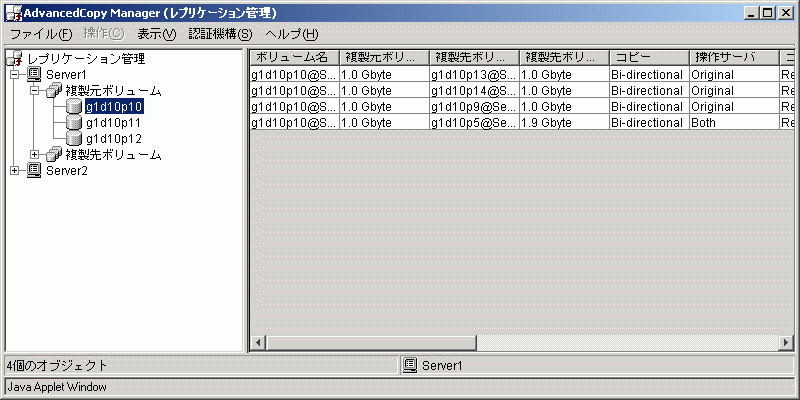800x400 pixels.
Task: Click the horizontal scrollbar right arrow
Action: (786, 342)
